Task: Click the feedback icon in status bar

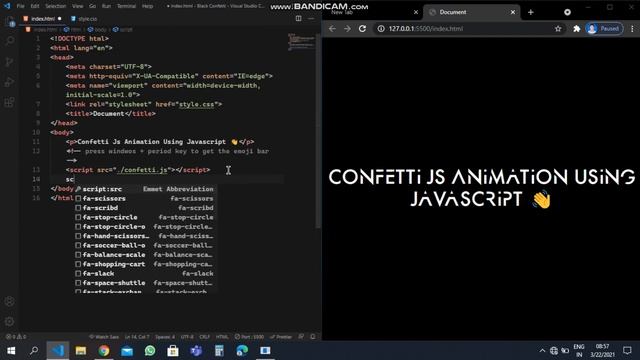Action: pos(301,337)
